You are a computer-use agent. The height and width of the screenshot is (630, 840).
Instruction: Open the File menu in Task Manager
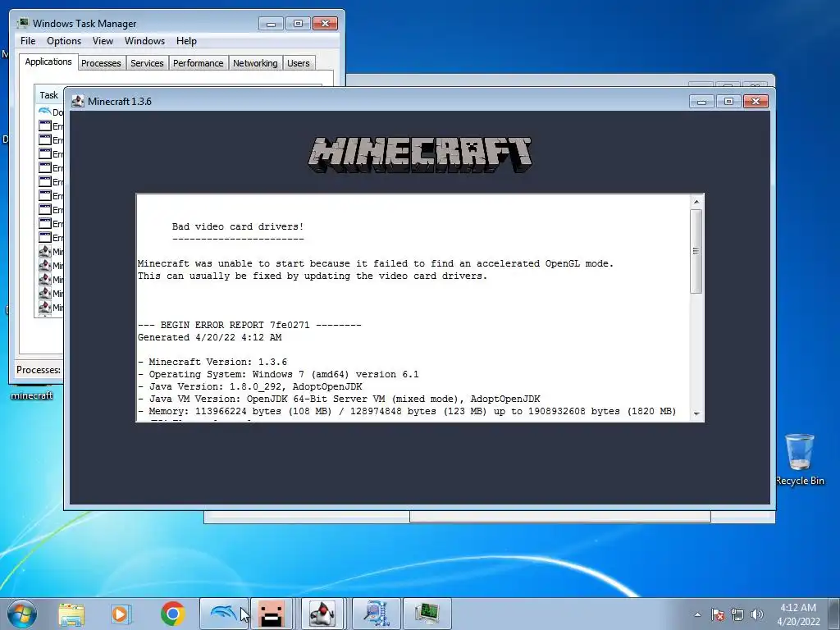pos(28,41)
